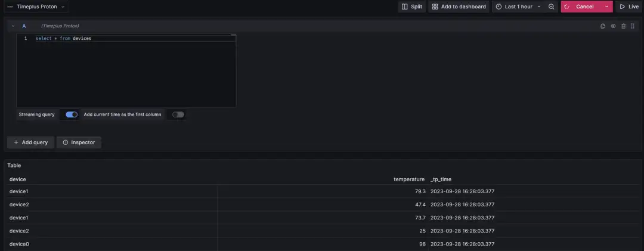This screenshot has height=251, width=644.
Task: Click the drag handle for query A
Action: [x=633, y=26]
